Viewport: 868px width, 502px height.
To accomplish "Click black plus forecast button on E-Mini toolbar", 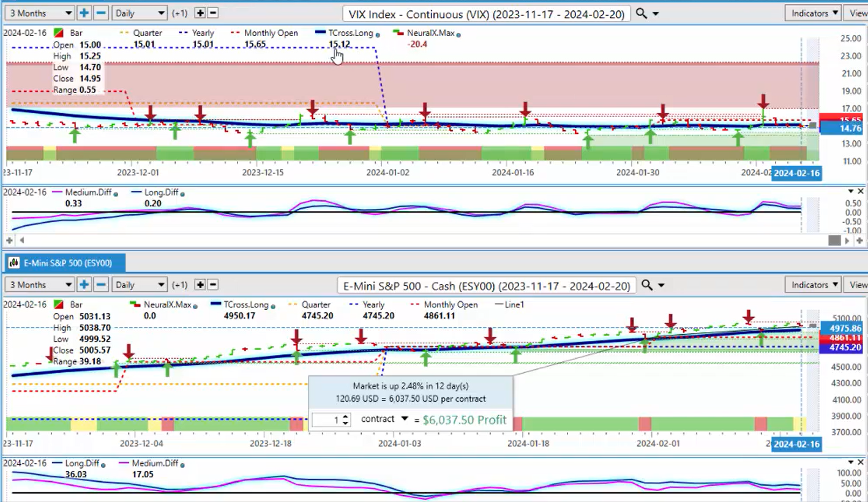I will click(200, 285).
